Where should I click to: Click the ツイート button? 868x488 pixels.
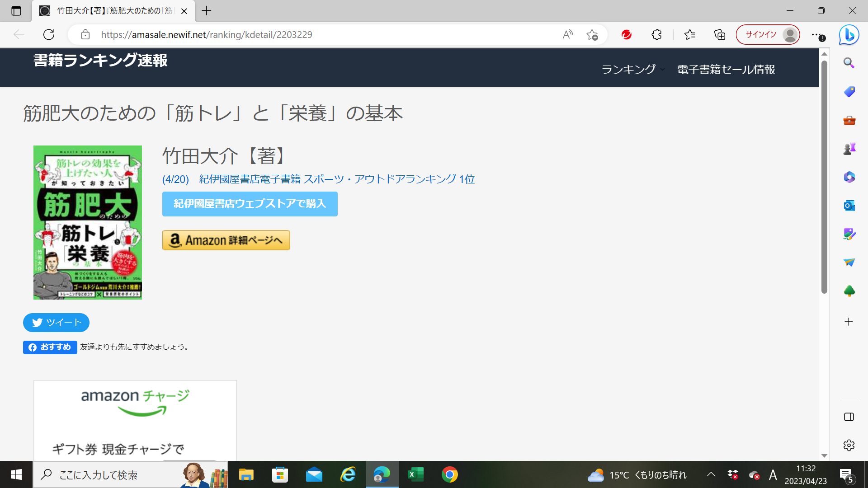pyautogui.click(x=56, y=323)
